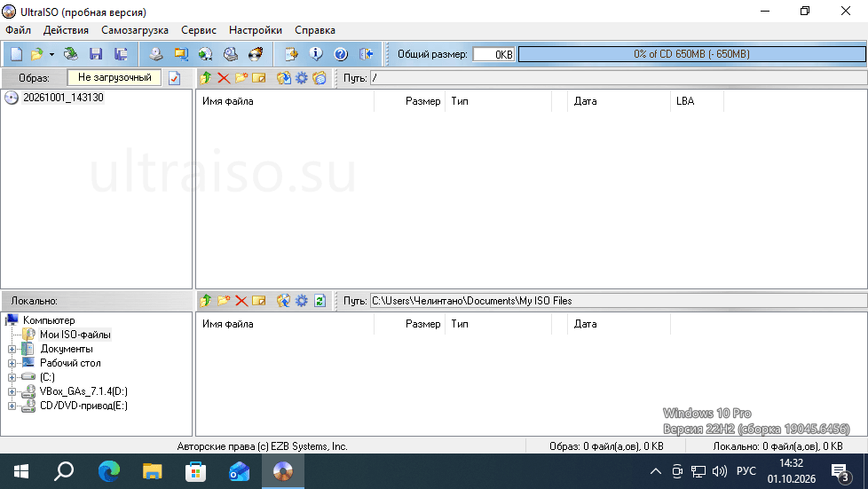
Task: Click rename icon in local toolbar
Action: coord(259,301)
